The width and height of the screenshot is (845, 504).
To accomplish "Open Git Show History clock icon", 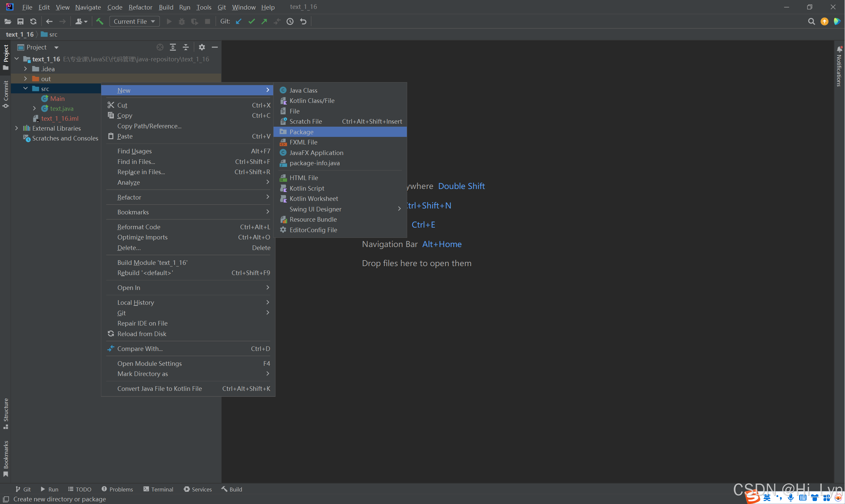I will (x=290, y=21).
